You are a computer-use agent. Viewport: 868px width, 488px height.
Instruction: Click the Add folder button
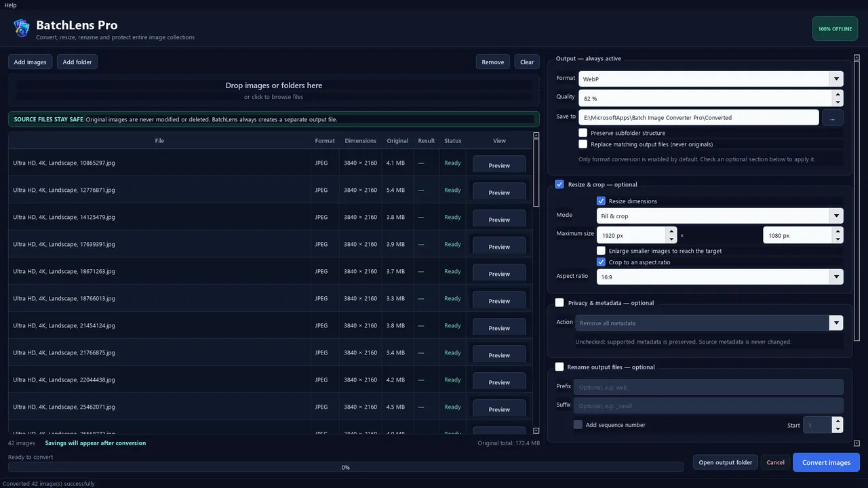[x=77, y=62]
